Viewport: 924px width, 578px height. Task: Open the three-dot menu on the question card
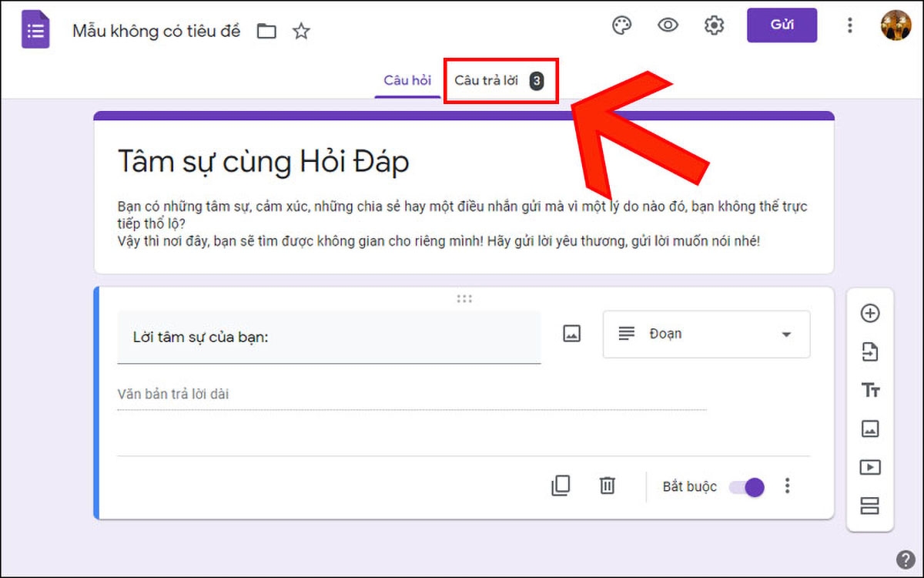click(x=787, y=486)
